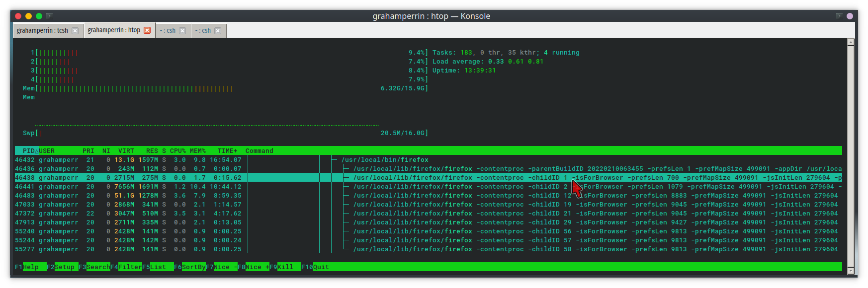Click the scrollbar down arrow
The height and width of the screenshot is (288, 868).
[851, 271]
